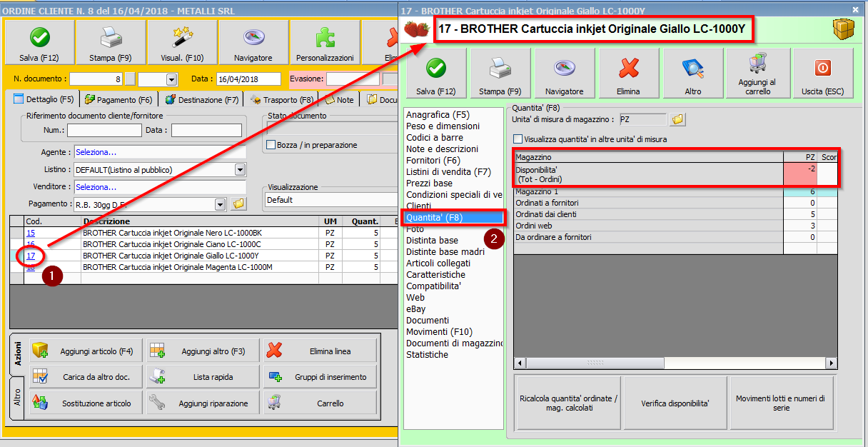Open the eBay section
This screenshot has width=868, height=447.
pyautogui.click(x=416, y=308)
